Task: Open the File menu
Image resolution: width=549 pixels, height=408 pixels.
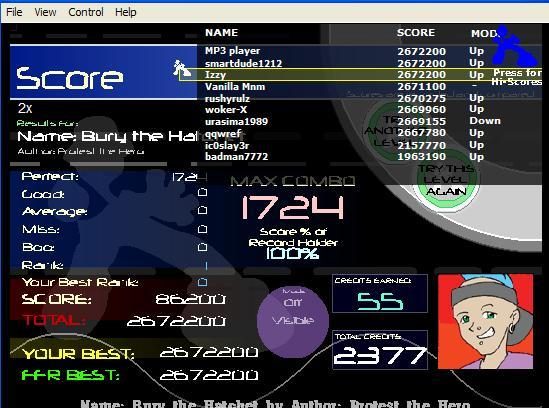Action: point(14,12)
